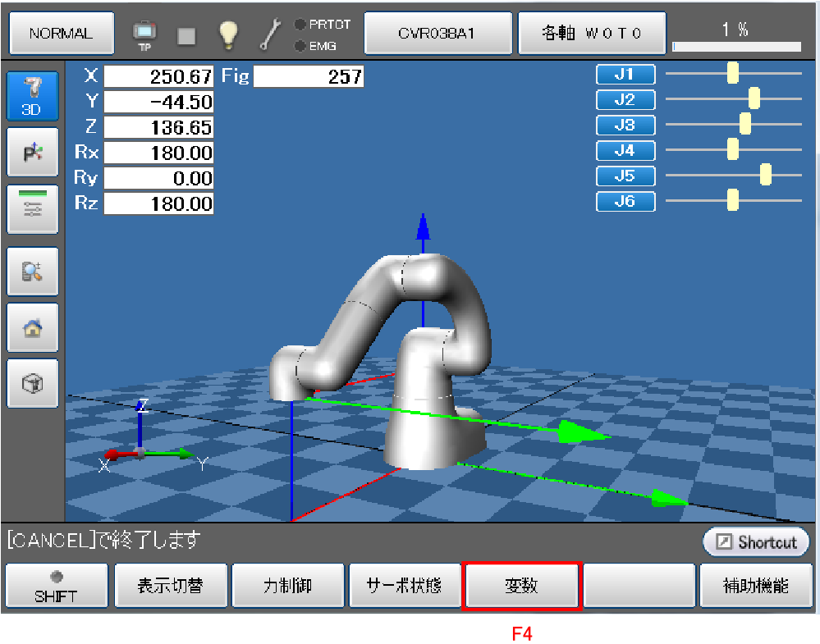
Task: Open the 各軸 W0 T0 mode selector
Action: coord(591,34)
